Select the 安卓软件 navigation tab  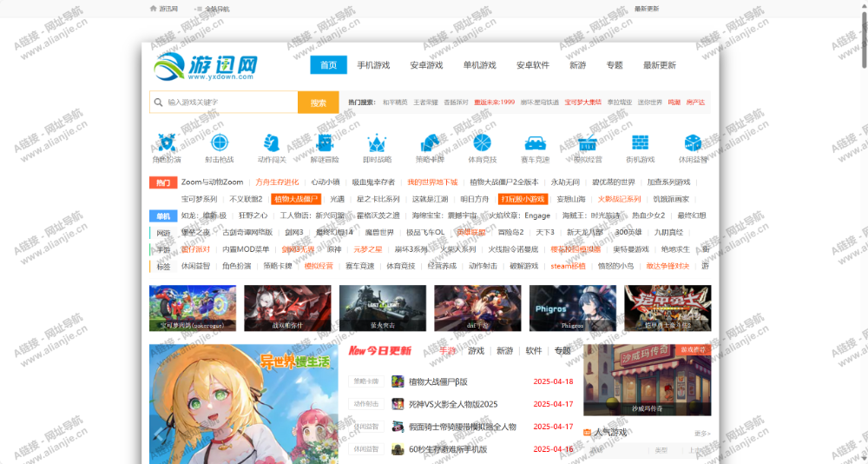tap(533, 65)
